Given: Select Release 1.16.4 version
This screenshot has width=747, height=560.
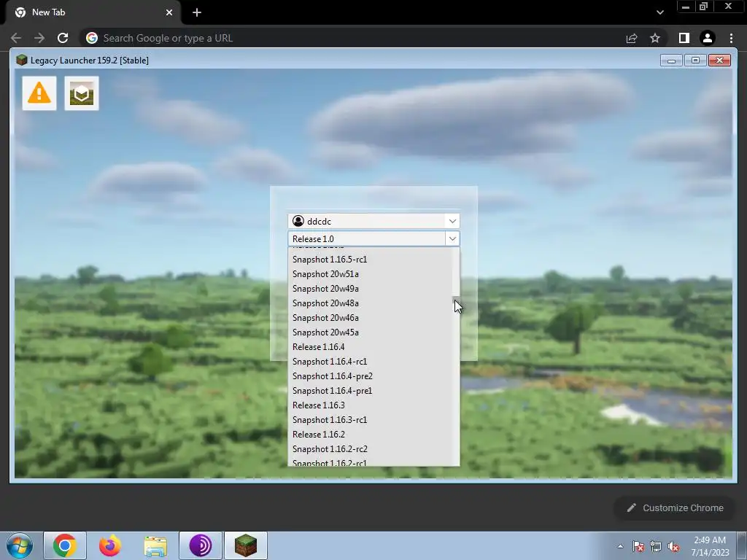Looking at the screenshot, I should click(x=370, y=347).
